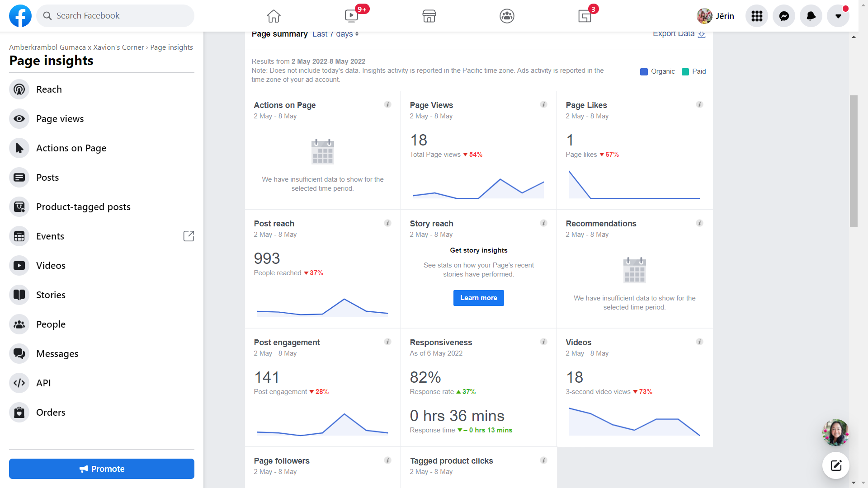Click info icon on Recommendations card

click(x=699, y=223)
